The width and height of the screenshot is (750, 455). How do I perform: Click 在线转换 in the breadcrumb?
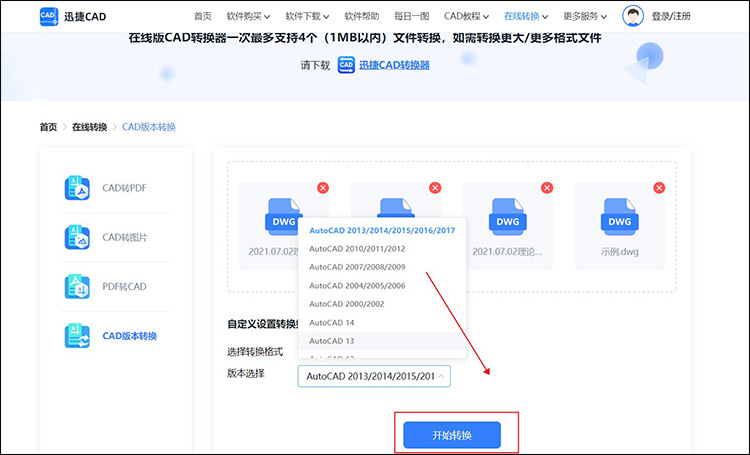pyautogui.click(x=89, y=127)
